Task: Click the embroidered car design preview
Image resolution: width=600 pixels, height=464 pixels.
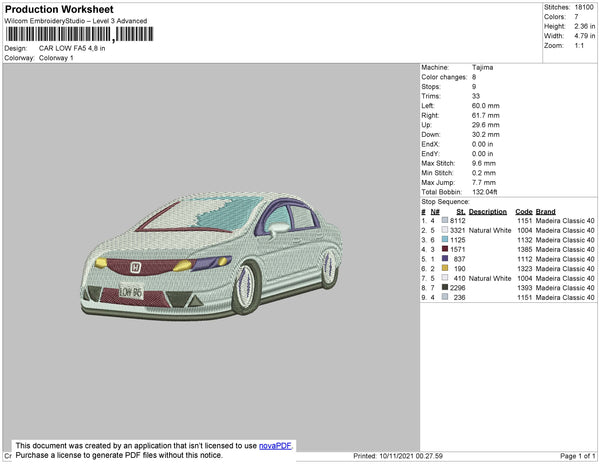Action: 208,261
